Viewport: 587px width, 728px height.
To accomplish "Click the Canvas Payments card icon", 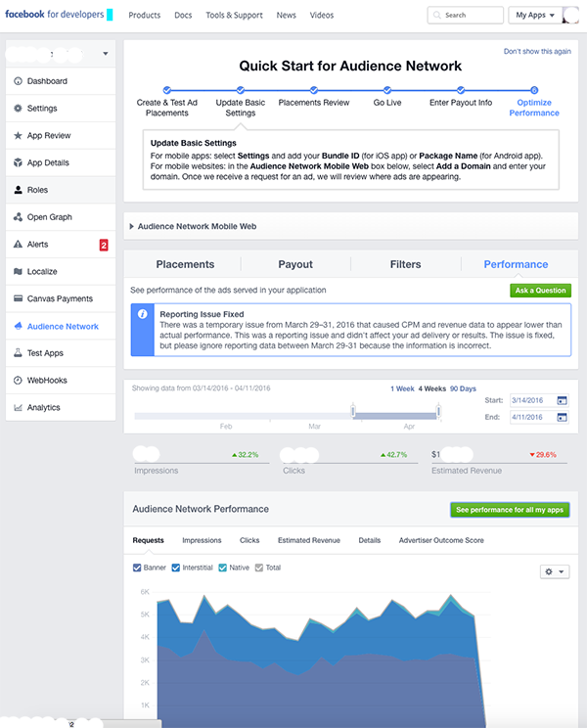I will point(18,298).
